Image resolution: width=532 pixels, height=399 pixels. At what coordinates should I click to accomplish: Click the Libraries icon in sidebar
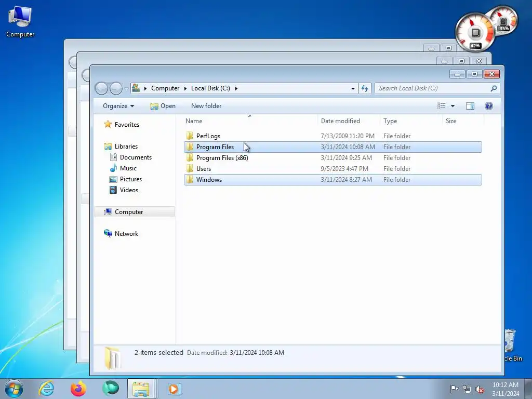pyautogui.click(x=108, y=146)
